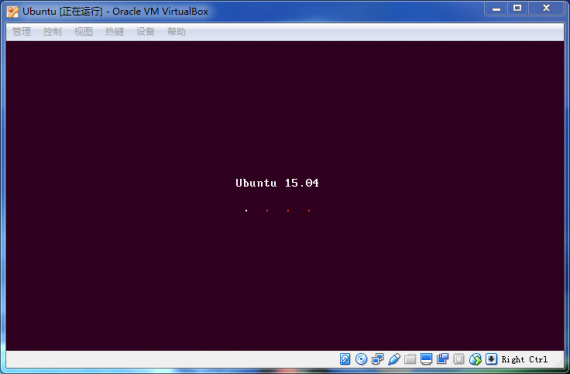Open the 视图 menu
Screen dimensions: 570x374
(83, 32)
